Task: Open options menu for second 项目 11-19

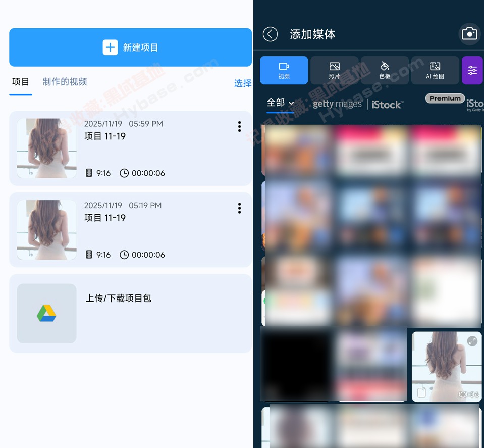Action: coord(239,208)
